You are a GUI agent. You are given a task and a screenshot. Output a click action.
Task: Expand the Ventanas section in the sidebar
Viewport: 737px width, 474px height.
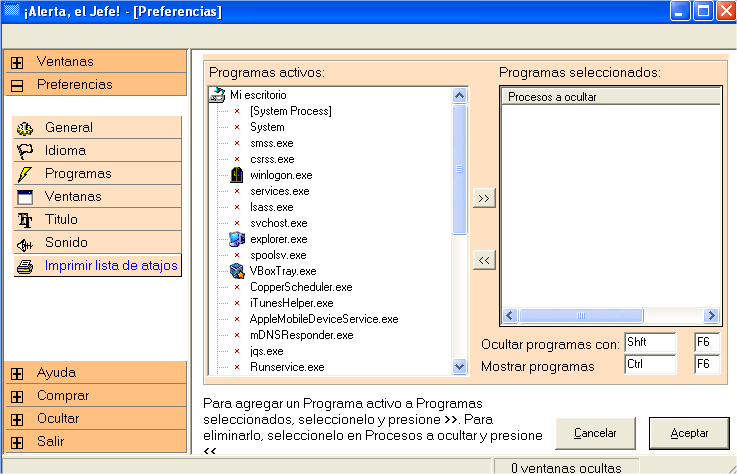[x=17, y=62]
